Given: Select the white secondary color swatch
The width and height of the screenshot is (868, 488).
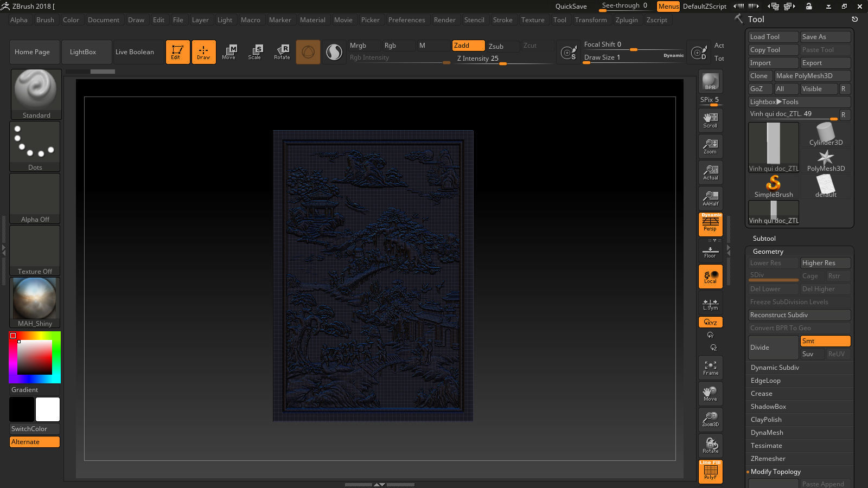Looking at the screenshot, I should tap(48, 409).
